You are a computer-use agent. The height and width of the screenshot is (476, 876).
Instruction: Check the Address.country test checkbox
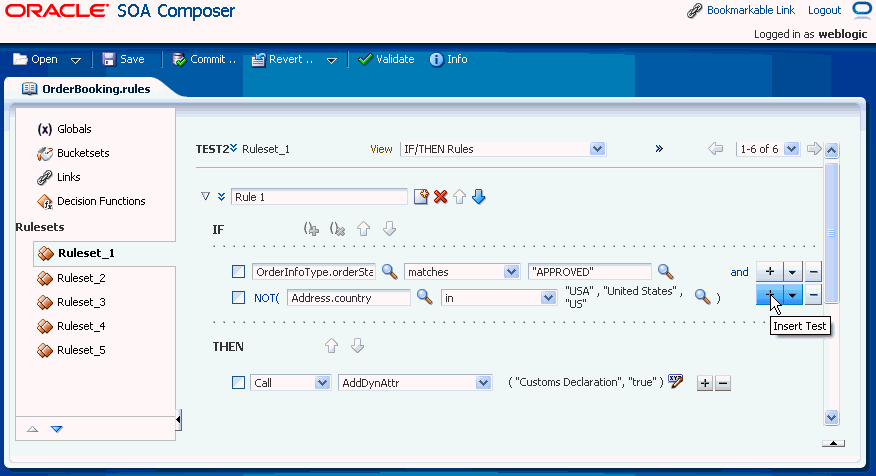click(x=239, y=298)
